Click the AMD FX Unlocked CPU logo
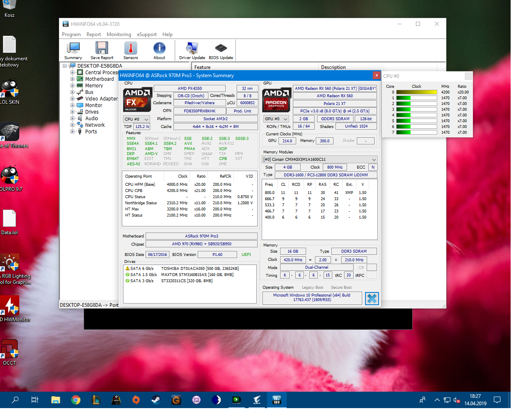 (x=138, y=99)
